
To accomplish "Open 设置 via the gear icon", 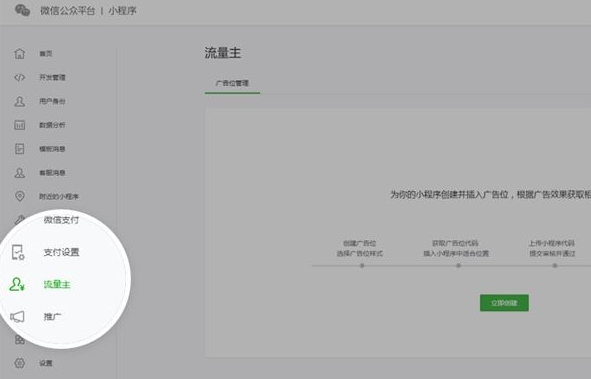I will [20, 363].
